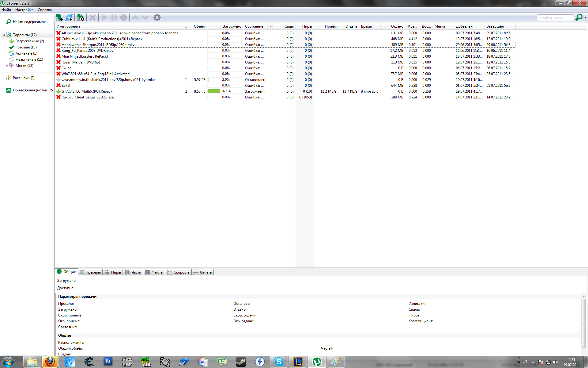Click the Add Torrent toolbar icon
Viewport: 588px width, 368px height.
coord(59,17)
